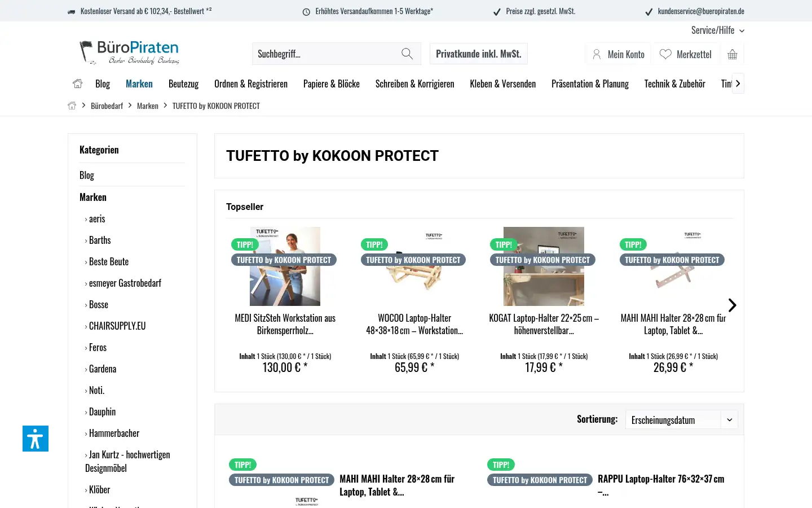Go to the home icon in the navigation bar
Viewport: 812px width, 508px height.
coord(78,84)
